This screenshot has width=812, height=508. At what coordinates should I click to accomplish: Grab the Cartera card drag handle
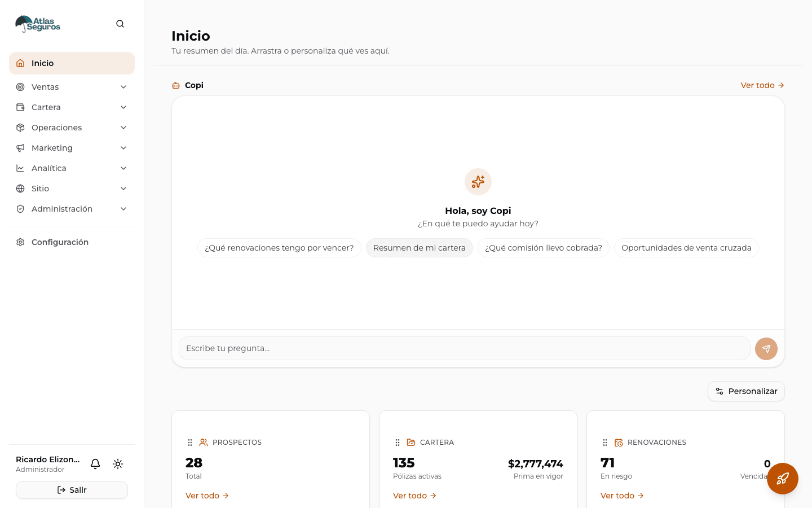click(x=398, y=443)
